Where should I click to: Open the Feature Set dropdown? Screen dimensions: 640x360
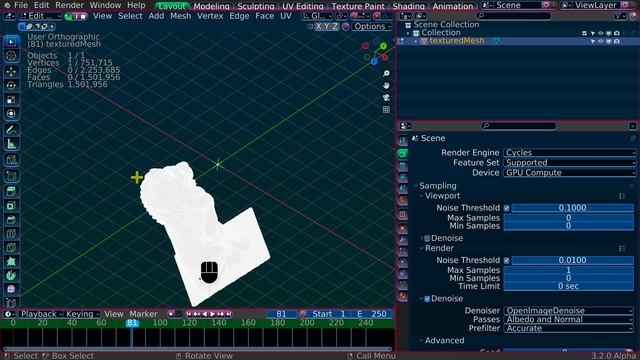tap(569, 162)
